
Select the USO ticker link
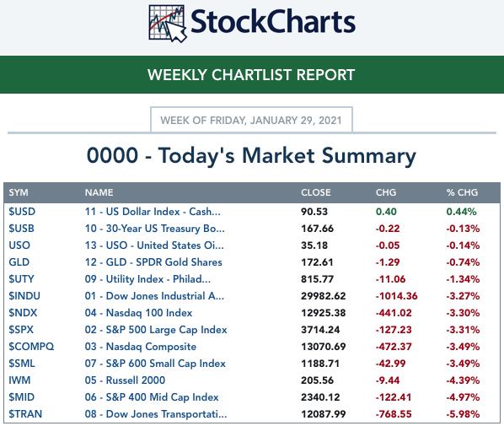coord(19,245)
